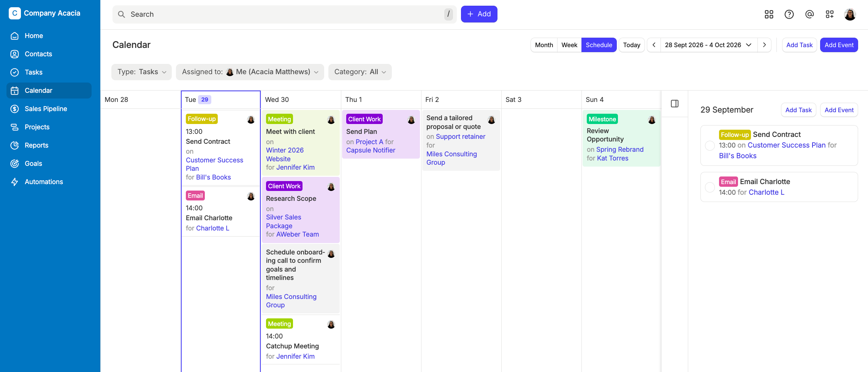Click the blue Add button
The image size is (868, 372).
pos(479,14)
